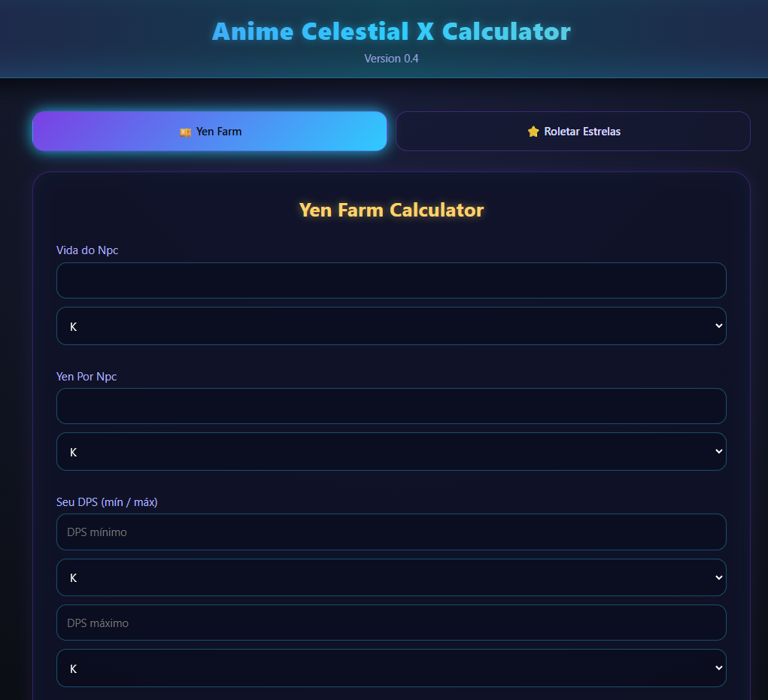Image resolution: width=768 pixels, height=700 pixels.
Task: Click the DPS máximo input box
Action: pyautogui.click(x=391, y=623)
